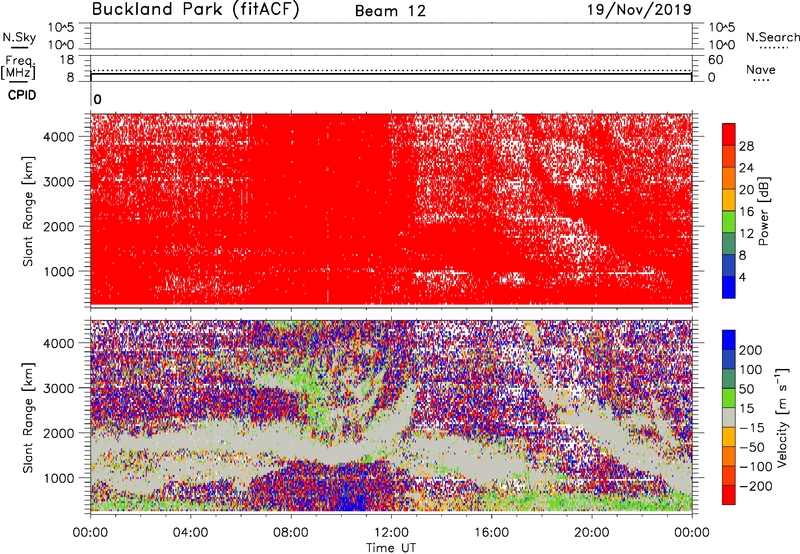Image resolution: width=800 pixels, height=554 pixels.
Task: Pick the green 12–16 dB Power colorbar segment
Action: point(729,222)
